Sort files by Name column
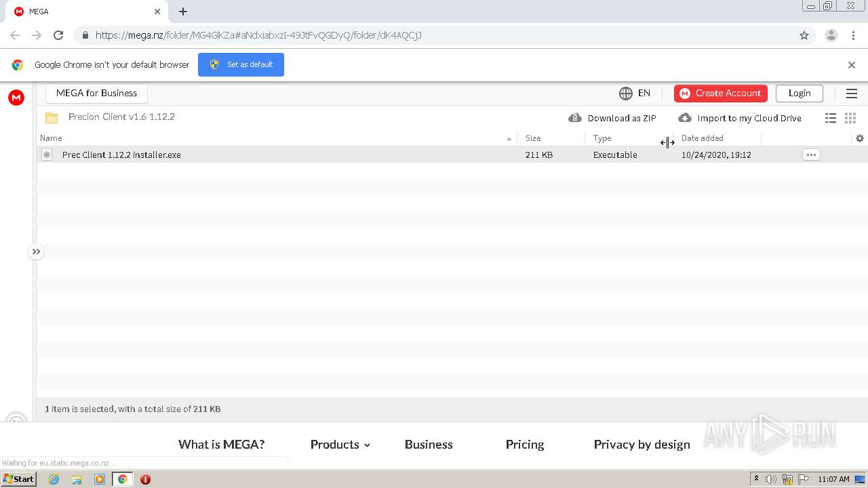This screenshot has width=868, height=488. point(51,138)
